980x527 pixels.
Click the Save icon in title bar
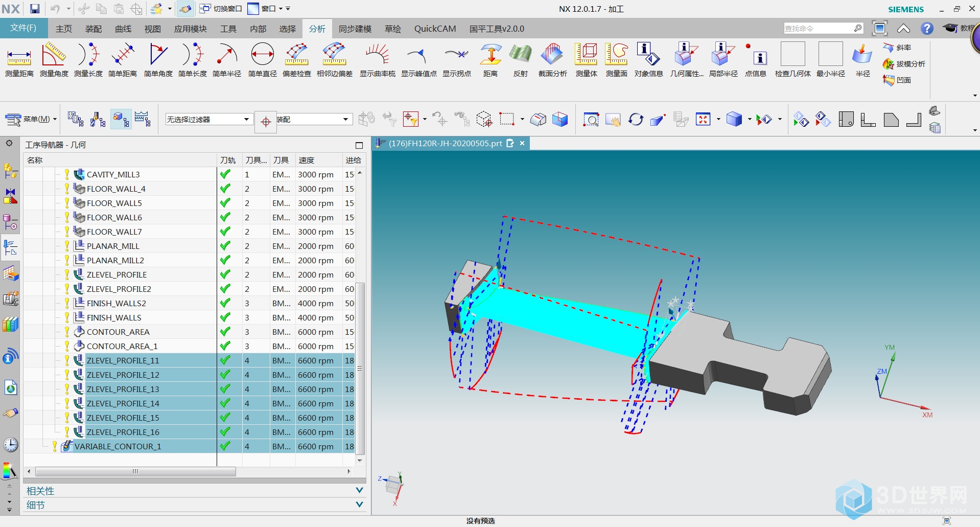[x=34, y=9]
